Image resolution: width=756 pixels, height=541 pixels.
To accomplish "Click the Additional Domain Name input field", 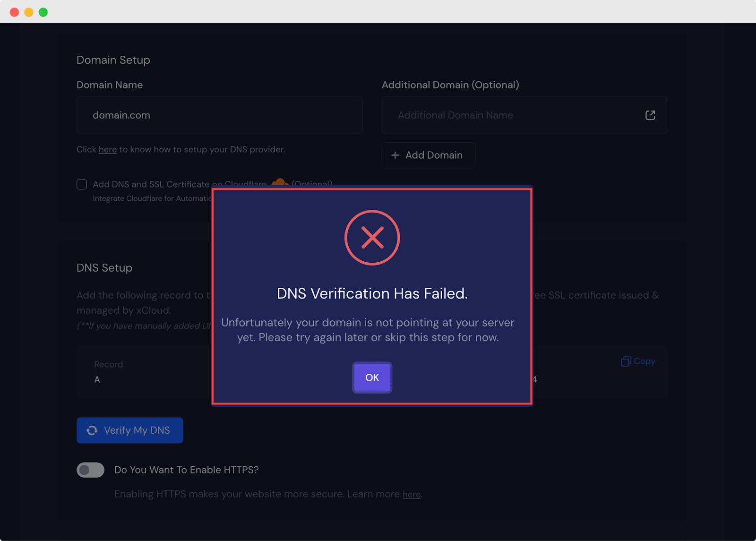I will 496,115.
